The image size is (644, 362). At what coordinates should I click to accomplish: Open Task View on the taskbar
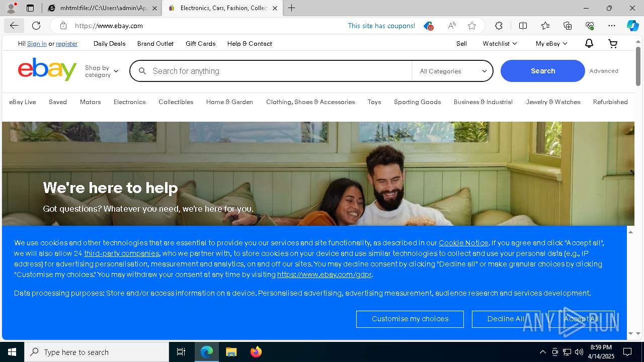[x=181, y=352]
